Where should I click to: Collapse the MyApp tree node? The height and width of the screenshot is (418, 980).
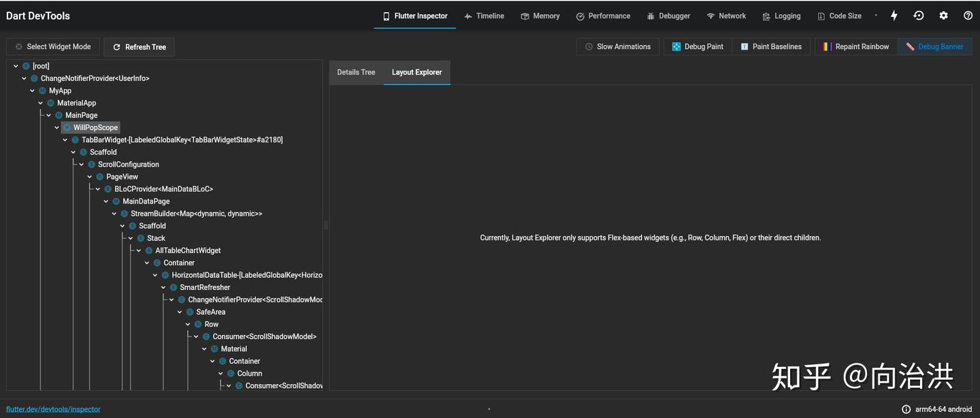[x=32, y=91]
